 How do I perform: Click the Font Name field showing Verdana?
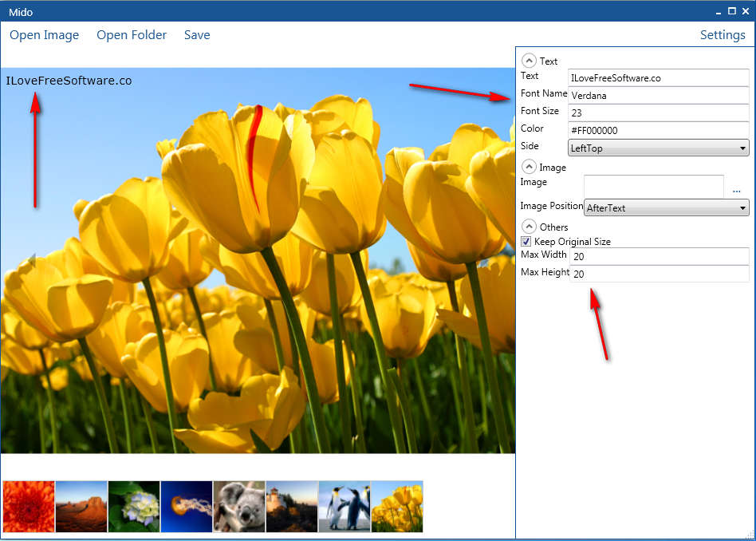tap(658, 95)
